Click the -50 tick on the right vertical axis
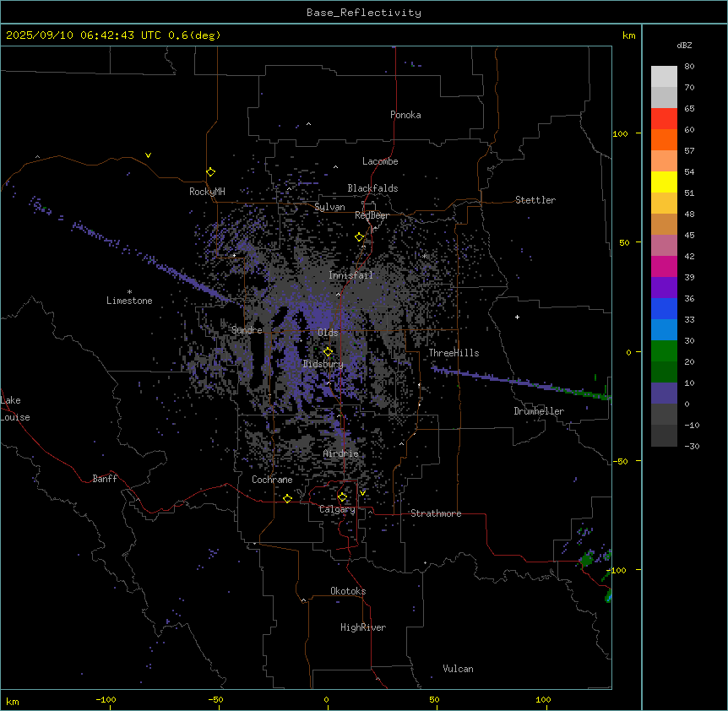This screenshot has height=711, width=728. pos(620,461)
